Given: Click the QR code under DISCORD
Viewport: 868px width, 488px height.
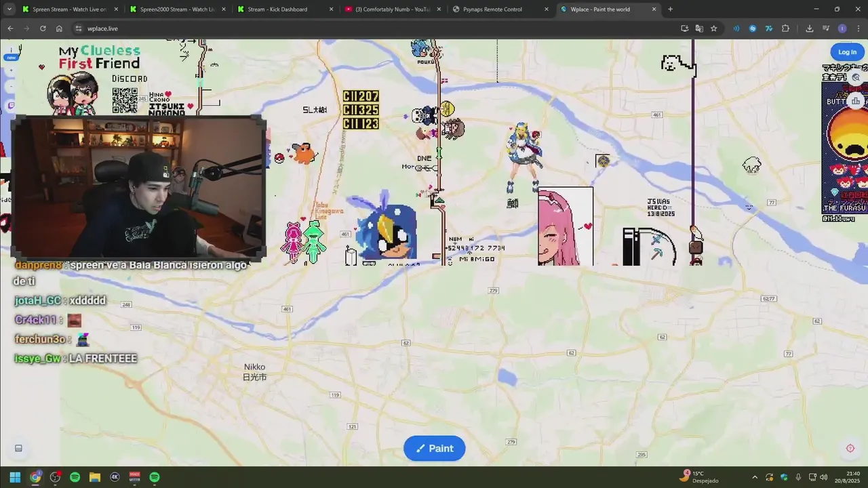Looking at the screenshot, I should coord(125,100).
